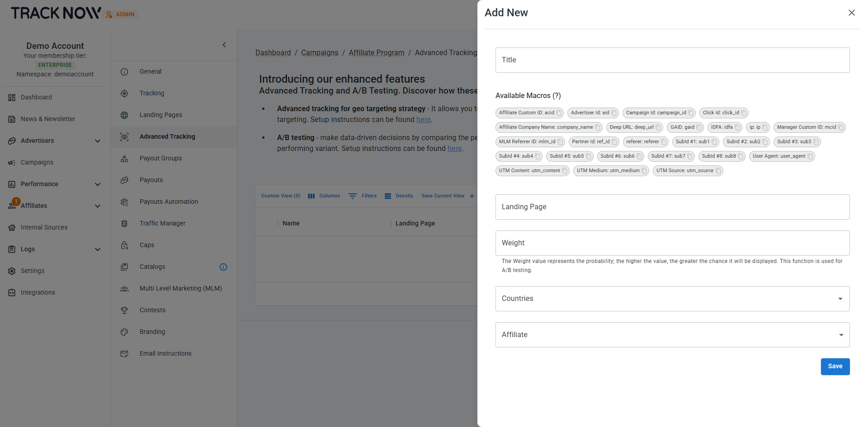Click the Catalogs info icon
868x427 pixels.
click(223, 267)
